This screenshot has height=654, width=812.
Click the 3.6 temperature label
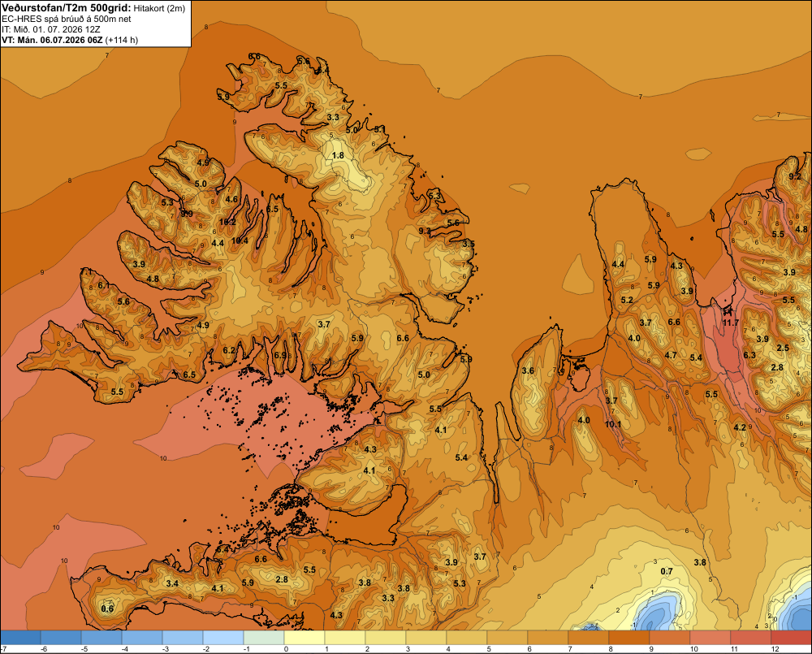(x=528, y=370)
